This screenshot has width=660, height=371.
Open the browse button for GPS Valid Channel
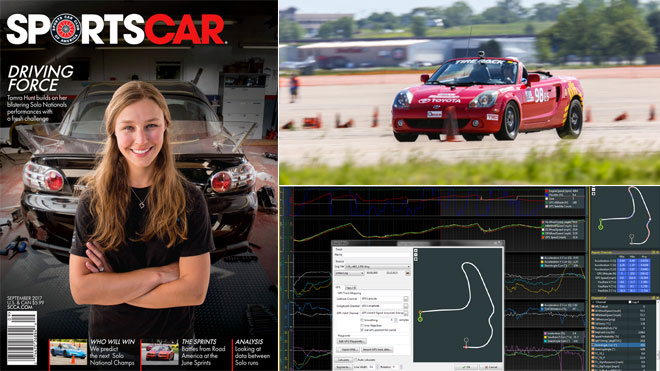[x=406, y=313]
